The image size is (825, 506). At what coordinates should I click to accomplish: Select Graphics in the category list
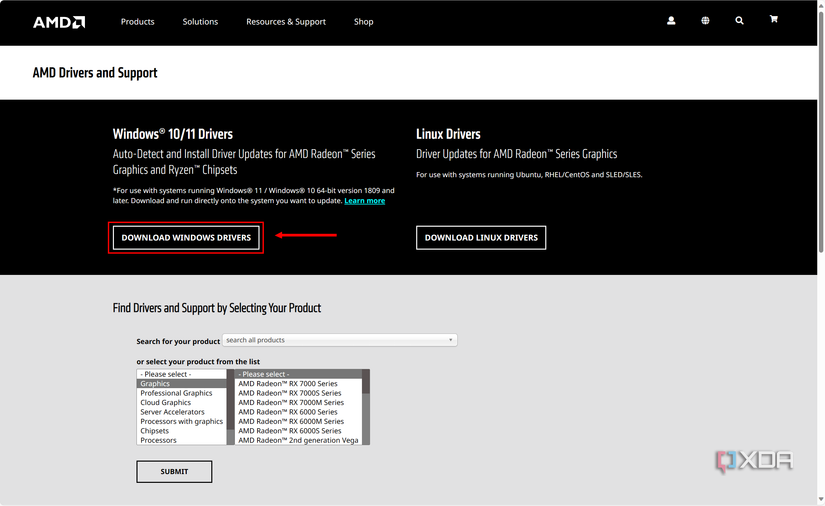182,383
